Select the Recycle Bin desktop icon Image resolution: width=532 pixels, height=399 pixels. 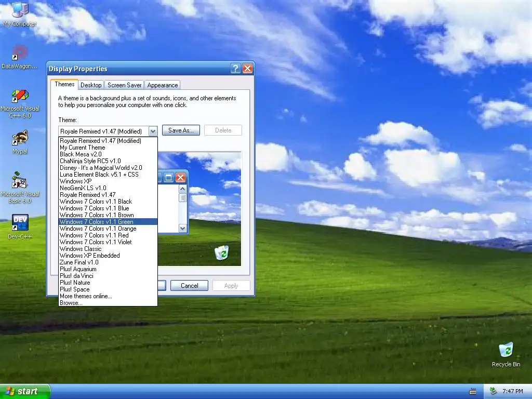point(506,354)
